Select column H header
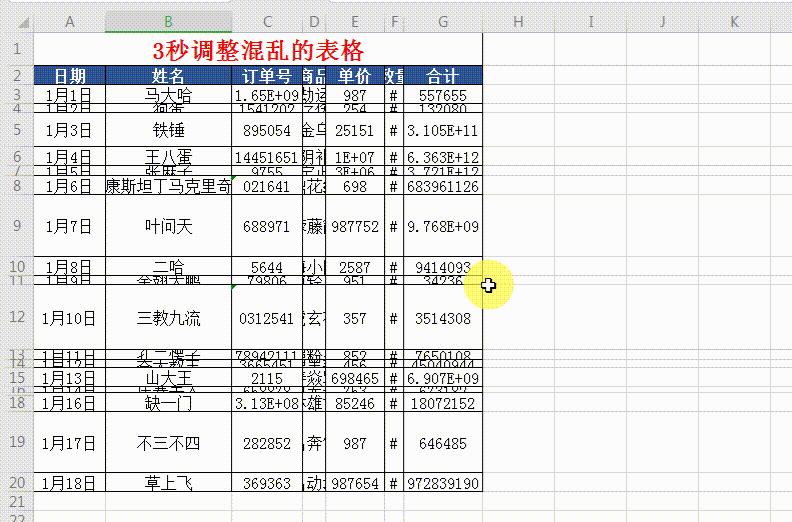792x522 pixels. (x=518, y=22)
